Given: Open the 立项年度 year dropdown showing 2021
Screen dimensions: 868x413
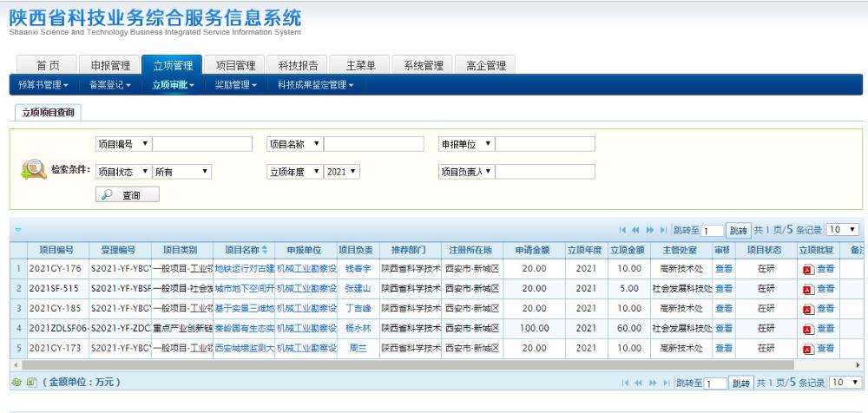Looking at the screenshot, I should (343, 172).
